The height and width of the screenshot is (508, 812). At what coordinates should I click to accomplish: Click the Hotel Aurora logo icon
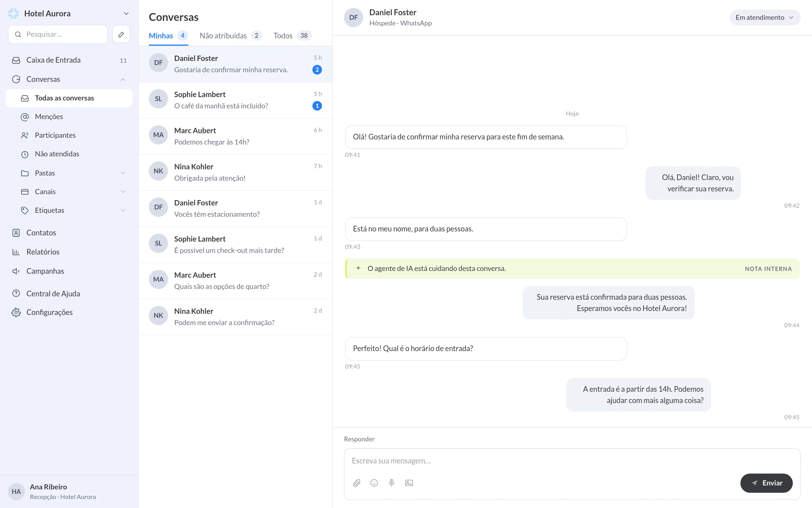14,14
